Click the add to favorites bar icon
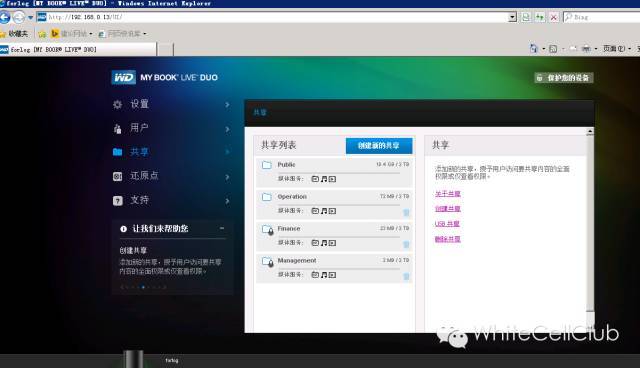Viewport: 640px width, 368px height. point(42,33)
